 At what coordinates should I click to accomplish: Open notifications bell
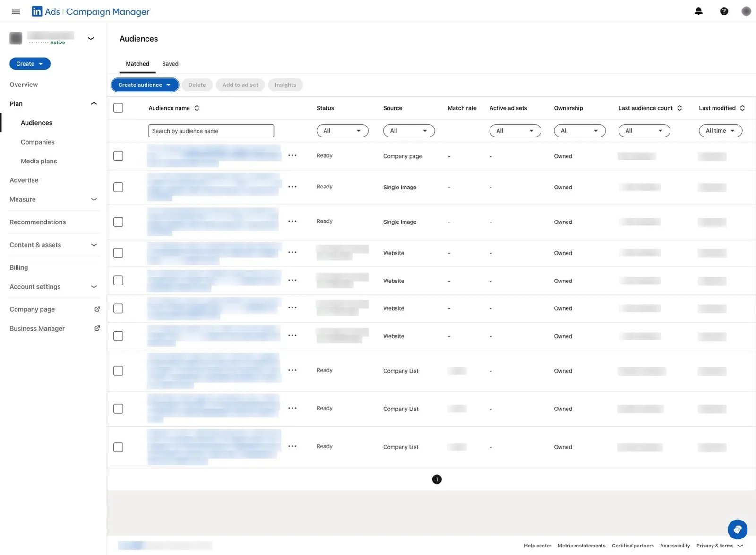tap(698, 11)
